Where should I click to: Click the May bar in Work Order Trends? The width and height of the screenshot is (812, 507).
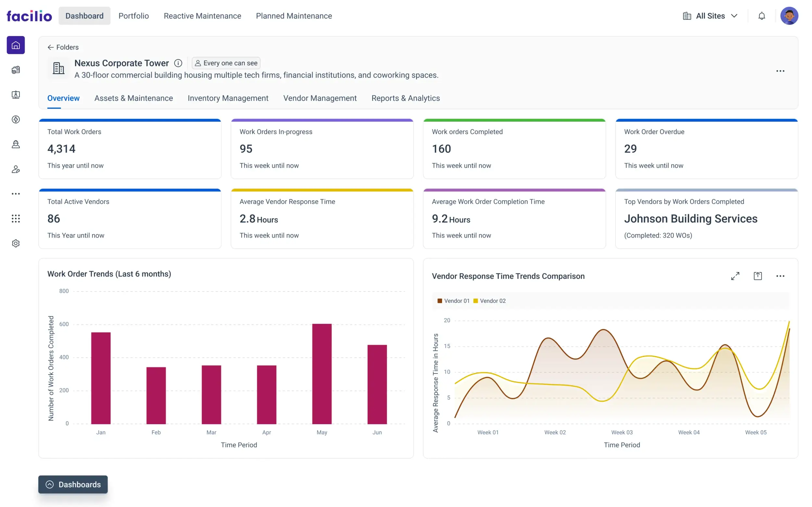322,374
